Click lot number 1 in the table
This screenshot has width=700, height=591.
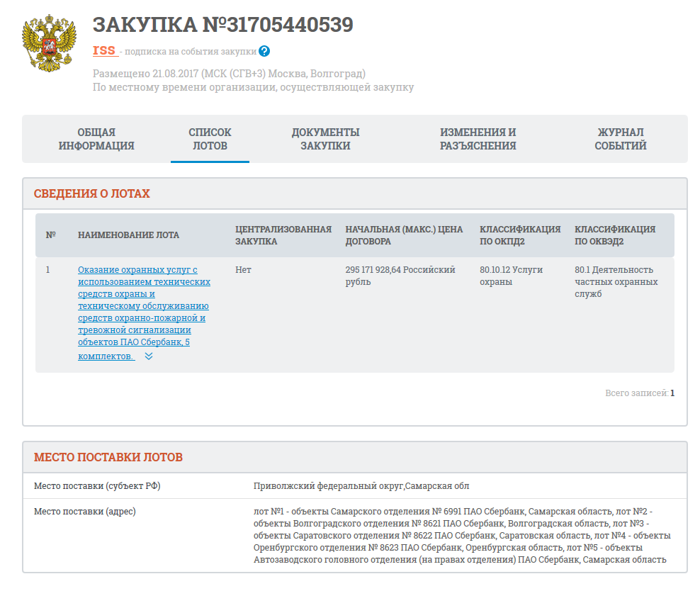pyautogui.click(x=47, y=269)
